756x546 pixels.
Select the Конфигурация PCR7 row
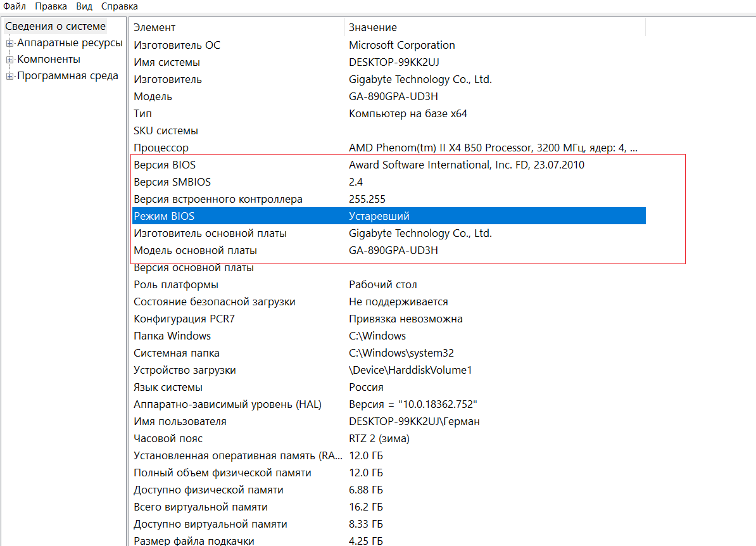(x=389, y=319)
